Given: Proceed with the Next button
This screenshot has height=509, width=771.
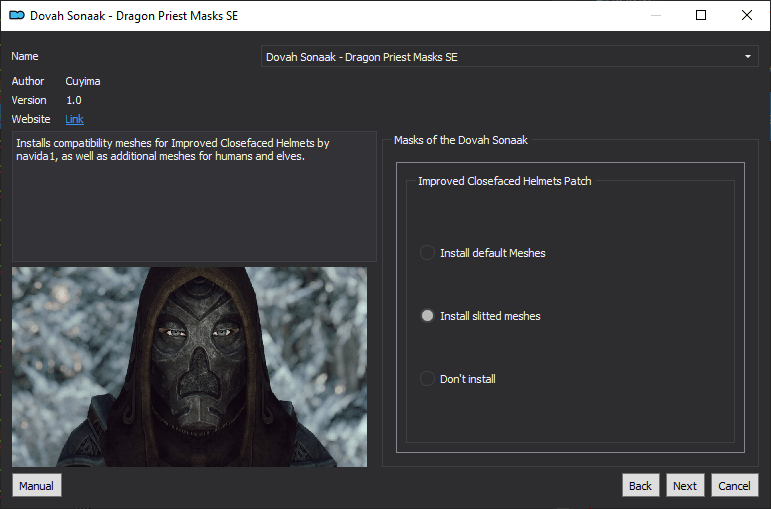Looking at the screenshot, I should pos(685,486).
